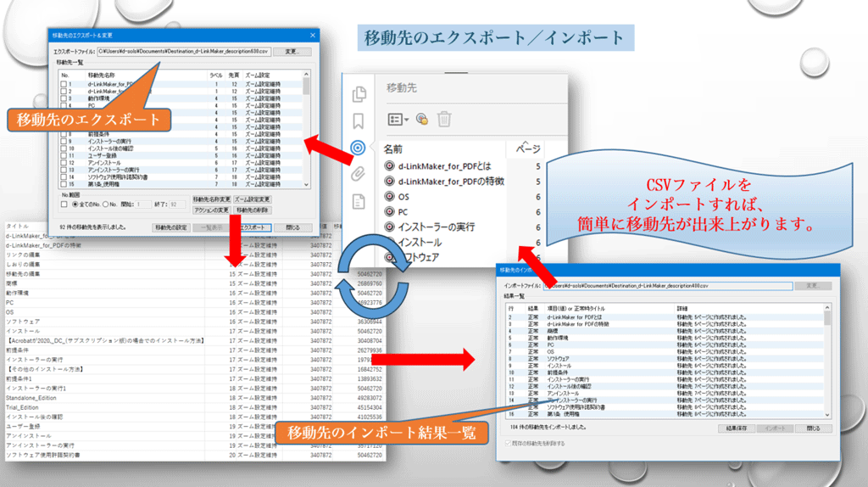This screenshot has height=487, width=868.
Task: Click the エクスポート button
Action: (x=253, y=227)
